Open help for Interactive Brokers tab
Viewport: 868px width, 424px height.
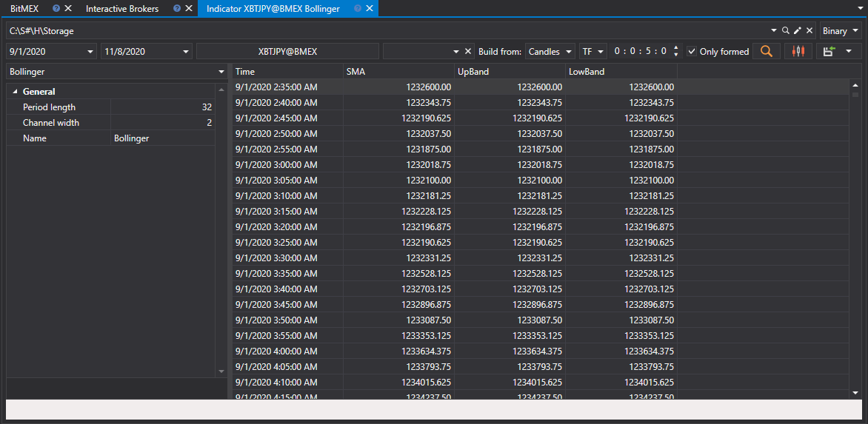(176, 8)
